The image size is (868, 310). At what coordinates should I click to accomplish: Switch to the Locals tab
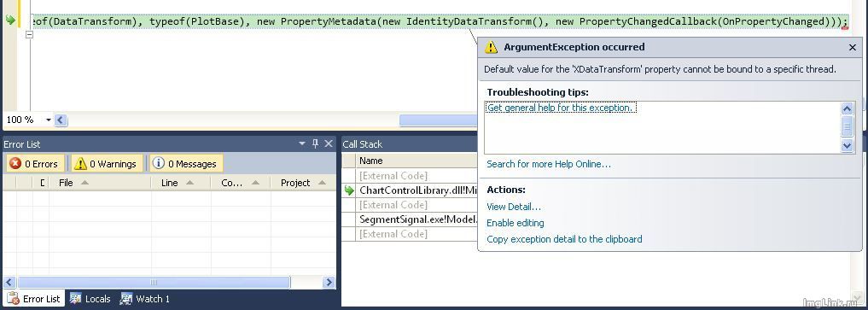[x=90, y=299]
